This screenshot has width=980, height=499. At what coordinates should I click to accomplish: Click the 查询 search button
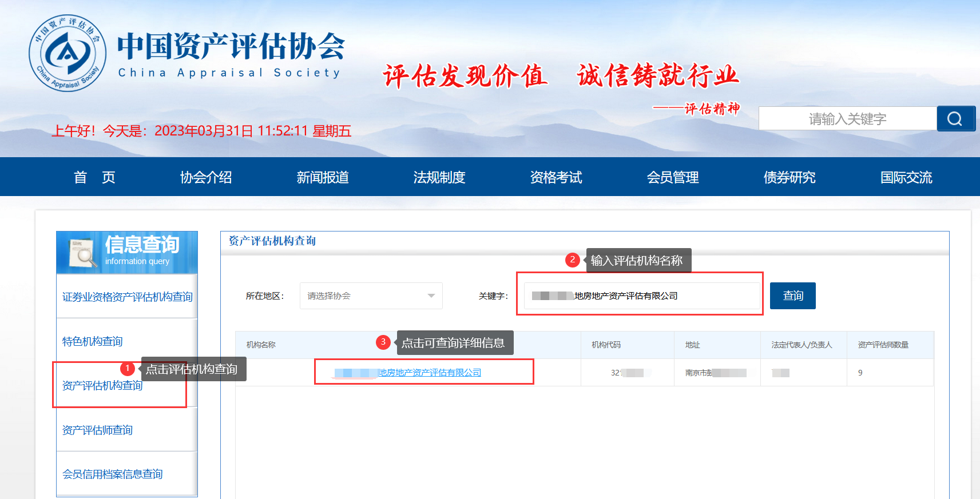click(x=793, y=296)
